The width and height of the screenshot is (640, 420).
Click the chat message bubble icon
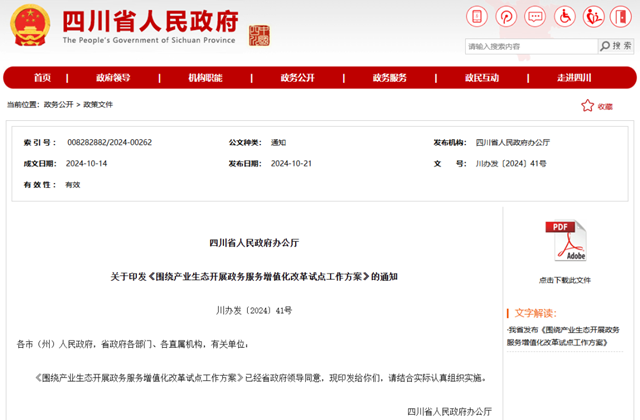(535, 17)
